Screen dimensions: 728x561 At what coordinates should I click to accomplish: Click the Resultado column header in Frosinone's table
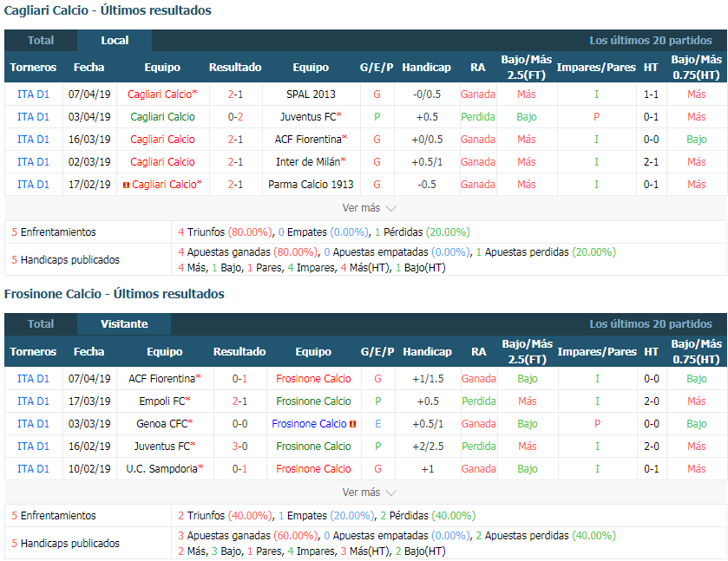[x=239, y=352]
